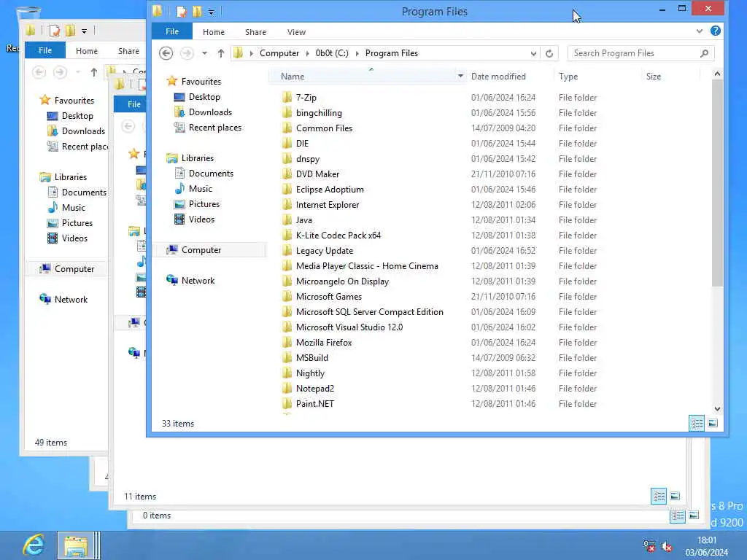The width and height of the screenshot is (747, 560).
Task: Select K-Lite Codec Pack x64 folder
Action: (338, 236)
